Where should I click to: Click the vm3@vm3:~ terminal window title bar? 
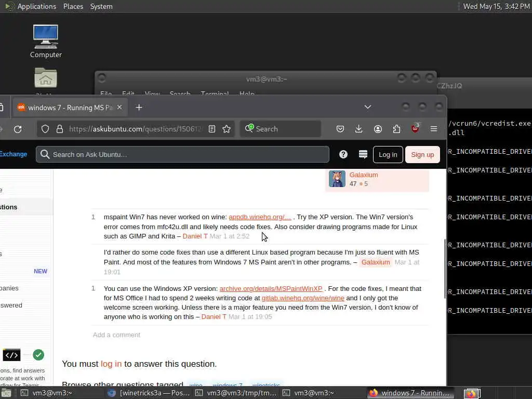point(266,79)
